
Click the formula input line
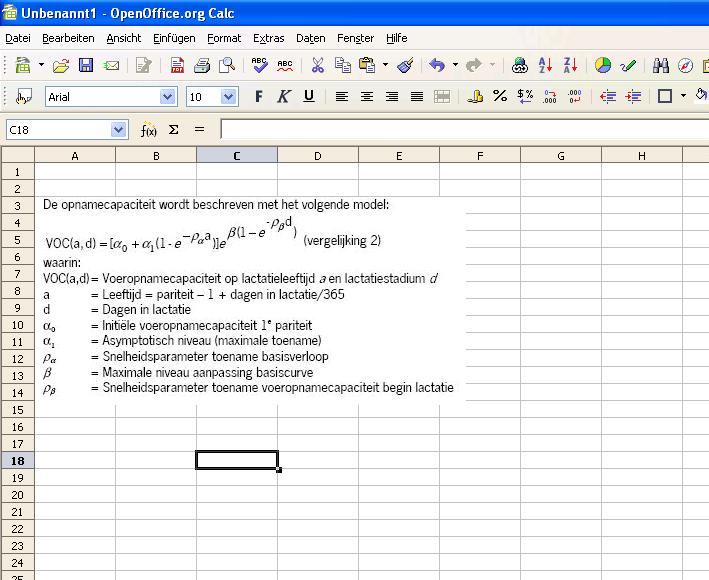pyautogui.click(x=465, y=130)
